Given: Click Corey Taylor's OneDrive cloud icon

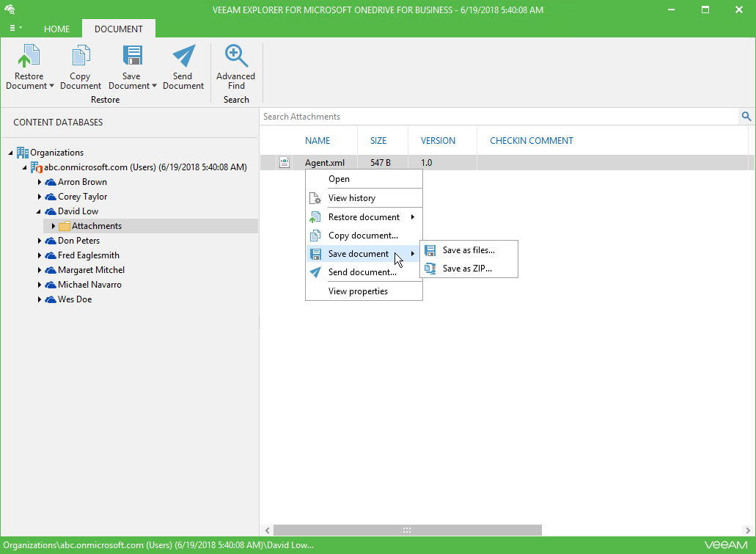Looking at the screenshot, I should pos(50,197).
